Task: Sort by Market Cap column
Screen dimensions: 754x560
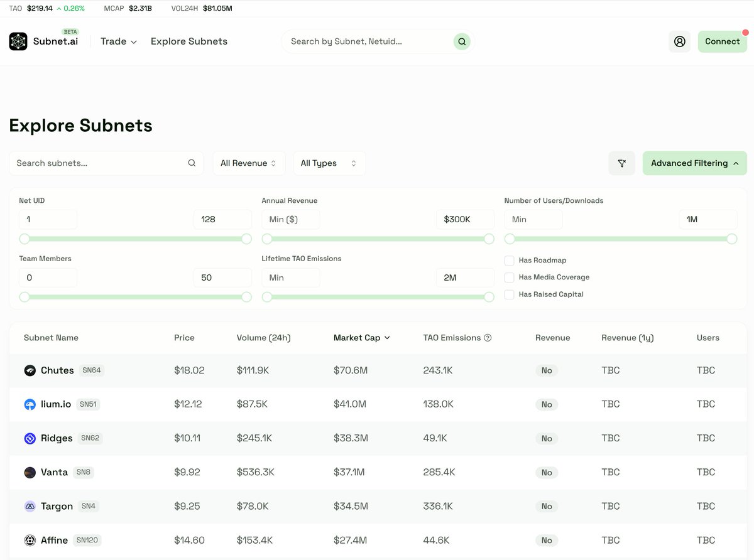Action: pos(362,338)
